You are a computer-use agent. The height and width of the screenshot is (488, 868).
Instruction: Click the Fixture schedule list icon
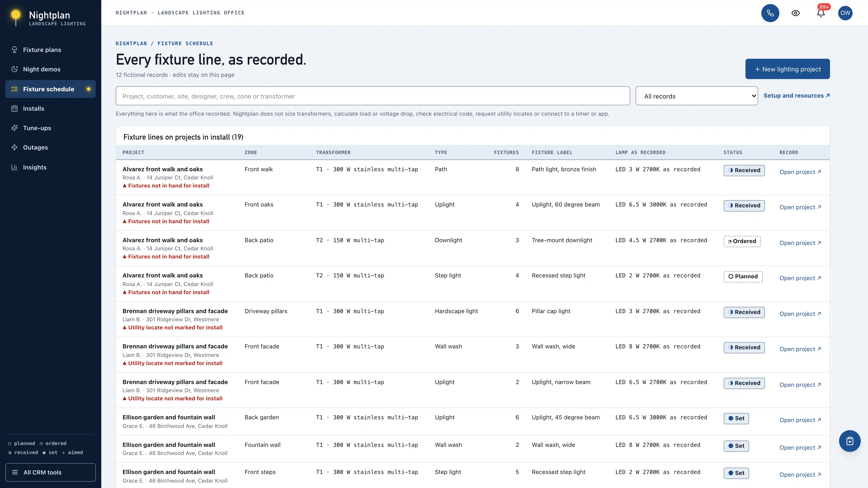tap(14, 89)
